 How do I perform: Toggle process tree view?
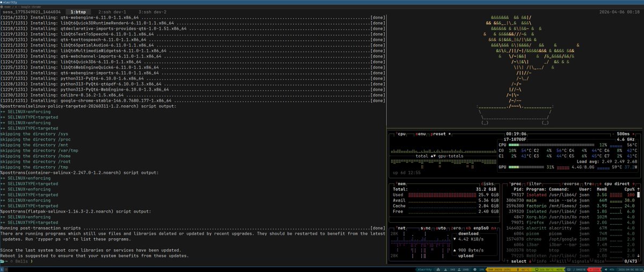(x=589, y=184)
